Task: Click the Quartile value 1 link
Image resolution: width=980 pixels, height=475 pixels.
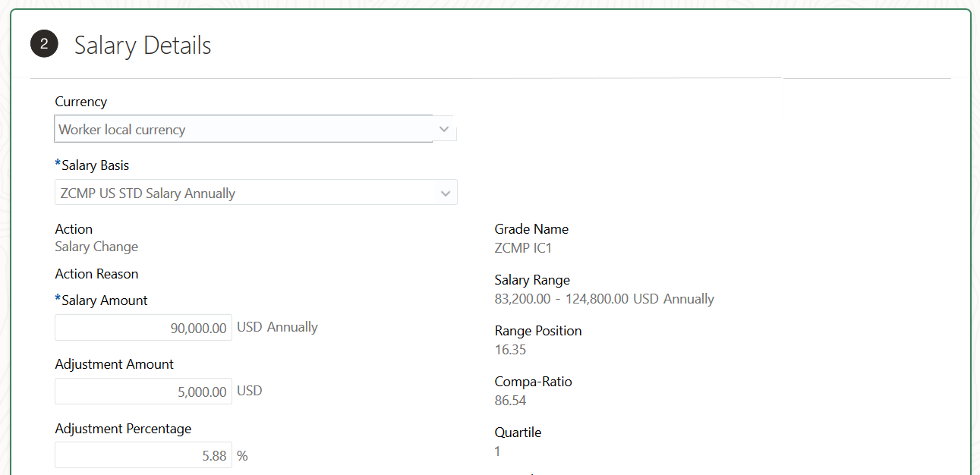Action: coord(498,451)
